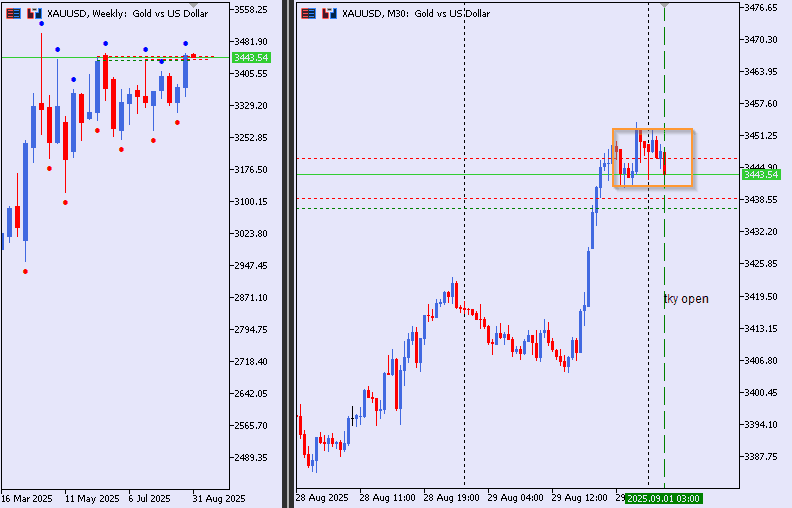This screenshot has width=792, height=508.
Task: Click the 2871.10 price on Weekly scale
Action: (251, 297)
